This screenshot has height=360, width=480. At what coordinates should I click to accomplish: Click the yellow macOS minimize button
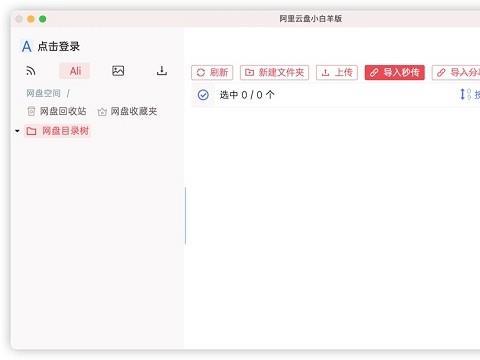[31, 19]
